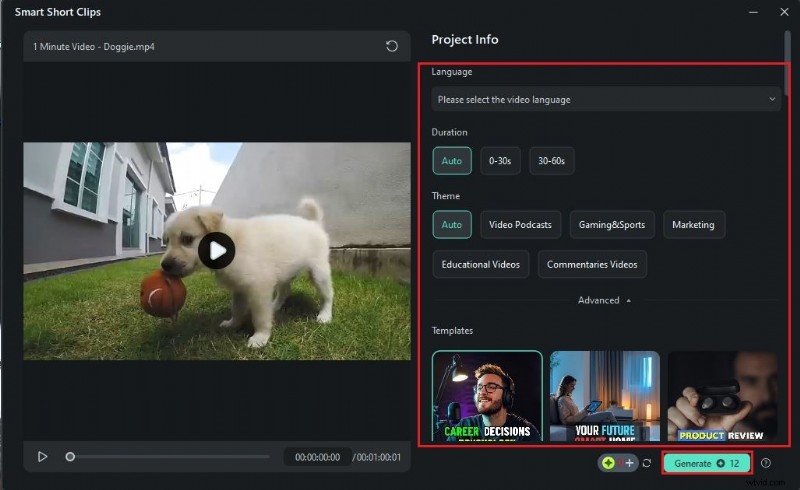Close the Smart Short Clips window
Viewport: 800px width, 490px height.
781,12
